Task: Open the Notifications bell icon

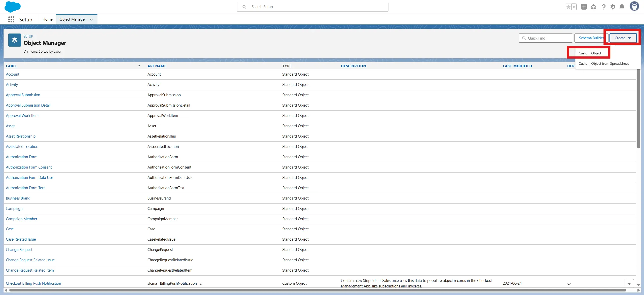Action: click(x=622, y=7)
